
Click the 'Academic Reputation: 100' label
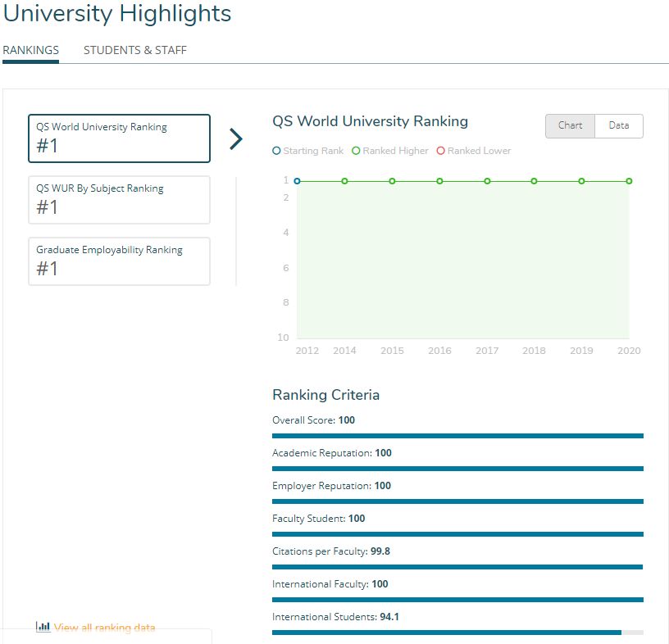tap(332, 453)
